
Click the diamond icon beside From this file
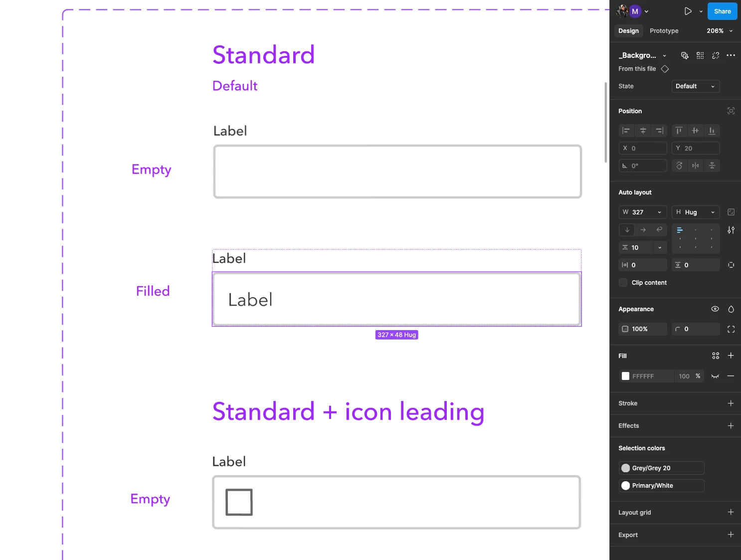pyautogui.click(x=665, y=69)
